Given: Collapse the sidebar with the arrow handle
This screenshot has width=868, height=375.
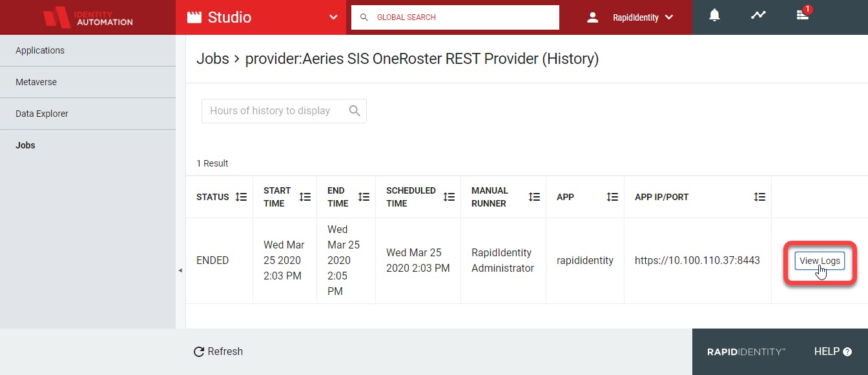Looking at the screenshot, I should click(x=180, y=270).
